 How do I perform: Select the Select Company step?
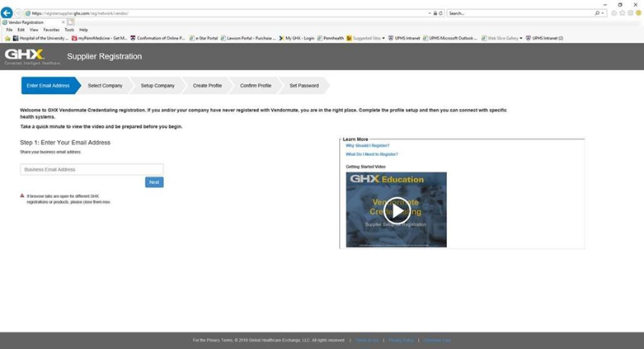pyautogui.click(x=106, y=86)
